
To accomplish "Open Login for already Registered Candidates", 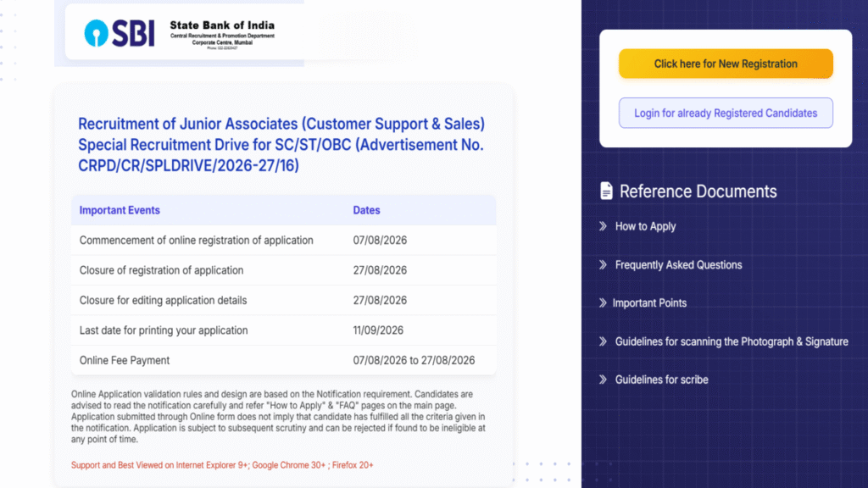I will click(726, 113).
